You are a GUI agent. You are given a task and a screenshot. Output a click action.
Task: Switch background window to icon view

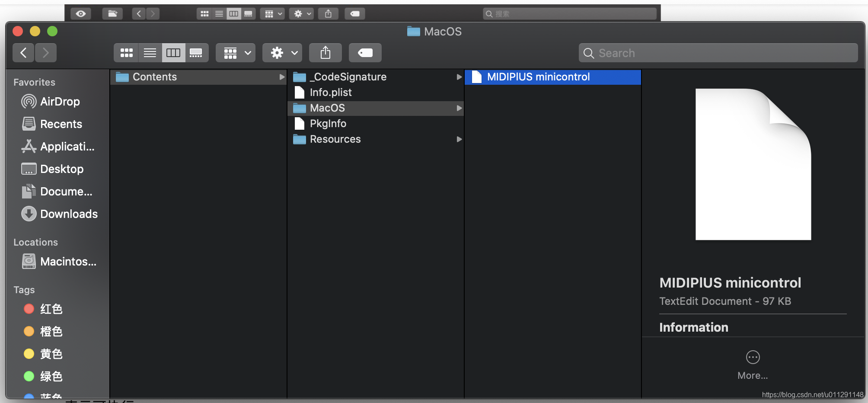tap(204, 14)
